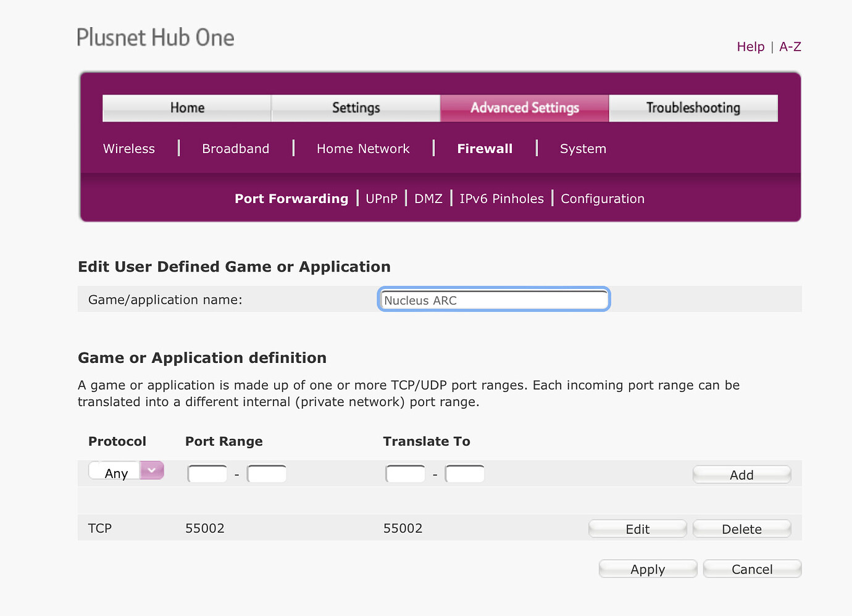The height and width of the screenshot is (616, 852).
Task: Switch to the Home tab
Action: 186,107
